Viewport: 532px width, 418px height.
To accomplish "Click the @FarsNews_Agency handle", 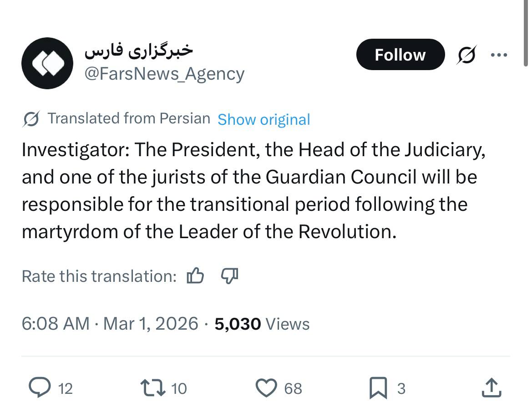I will (165, 74).
